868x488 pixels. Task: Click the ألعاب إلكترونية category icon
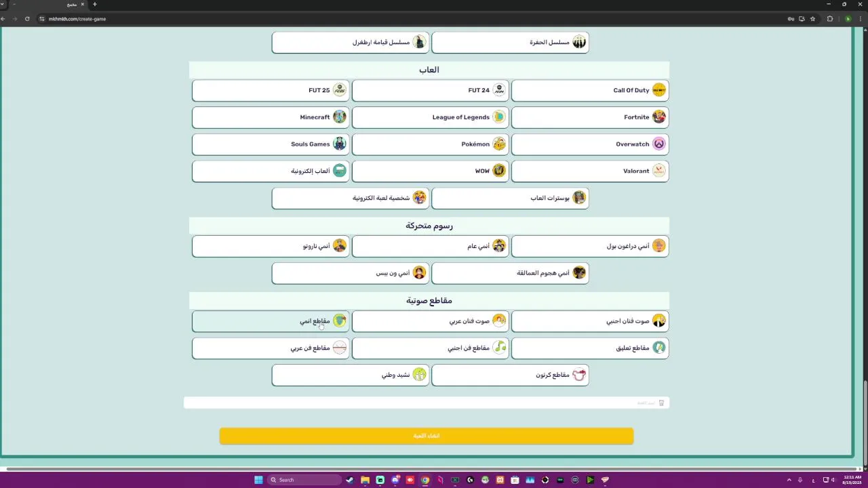[x=340, y=171]
